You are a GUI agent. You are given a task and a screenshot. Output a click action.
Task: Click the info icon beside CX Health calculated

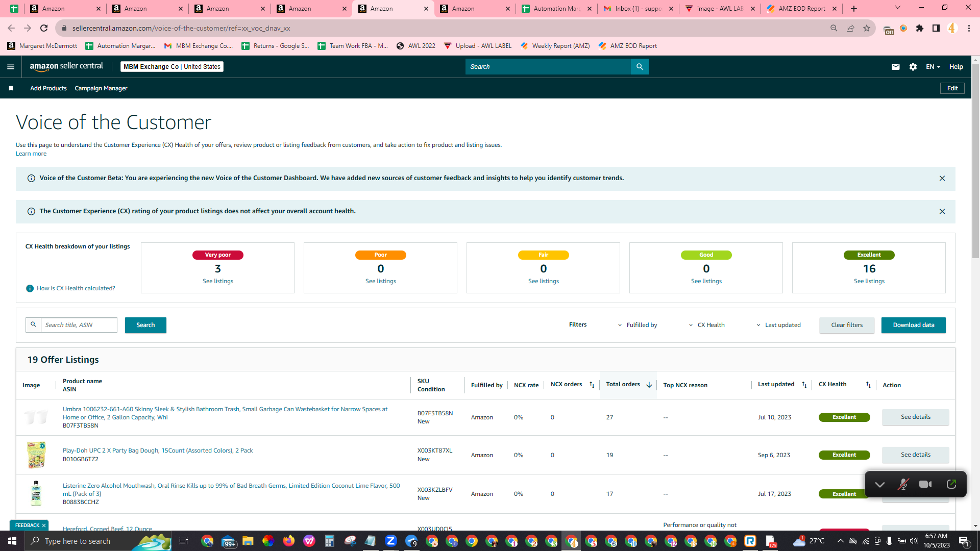click(30, 289)
